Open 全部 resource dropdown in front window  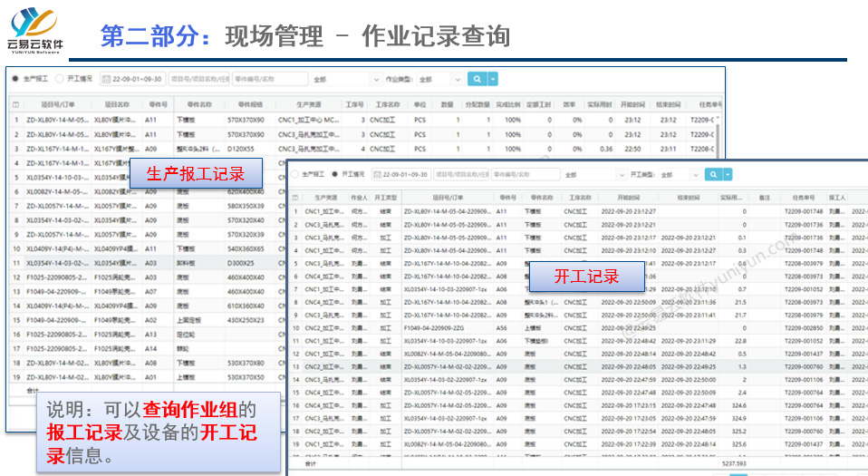point(595,175)
